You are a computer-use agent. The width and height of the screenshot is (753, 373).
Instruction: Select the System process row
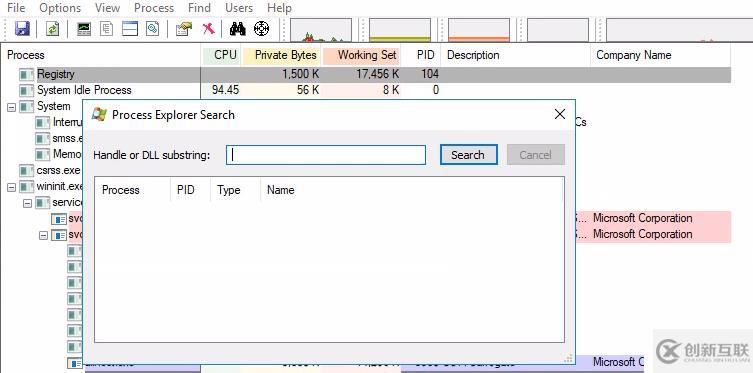click(53, 107)
